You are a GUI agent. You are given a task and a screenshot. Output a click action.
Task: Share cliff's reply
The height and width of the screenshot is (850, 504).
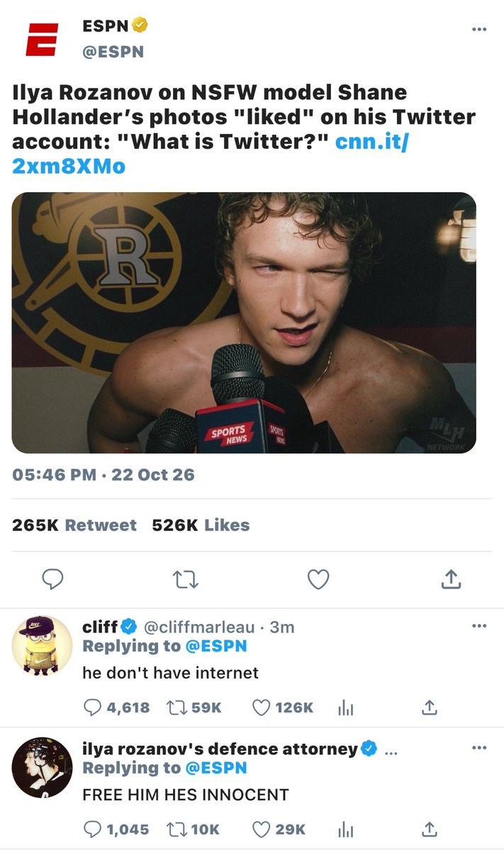click(x=429, y=708)
